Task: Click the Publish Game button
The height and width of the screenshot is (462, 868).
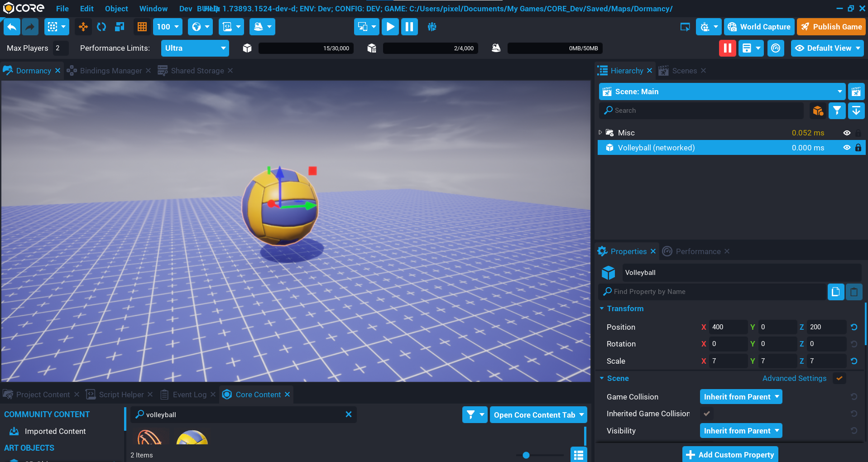Action: tap(831, 27)
